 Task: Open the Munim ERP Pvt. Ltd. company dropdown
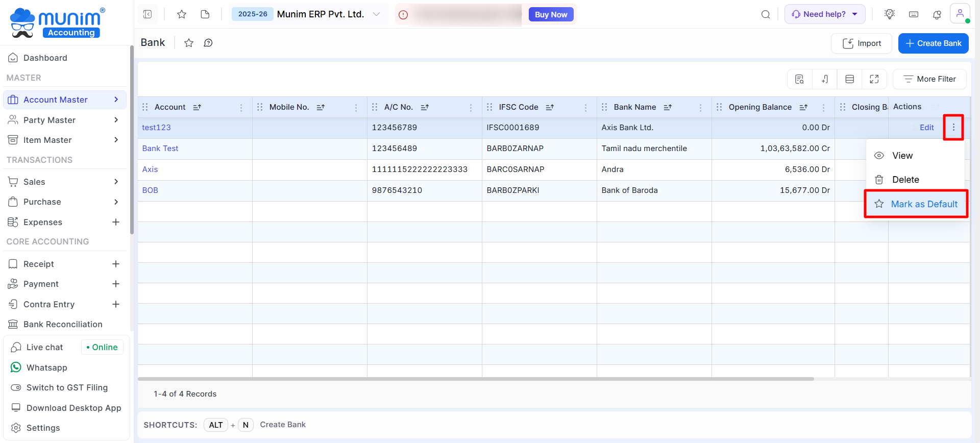pos(376,14)
